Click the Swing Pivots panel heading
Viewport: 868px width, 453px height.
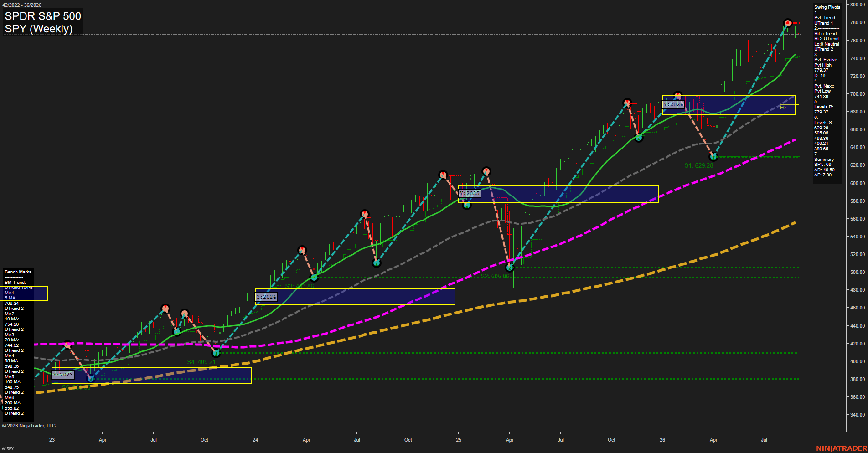pyautogui.click(x=827, y=7)
